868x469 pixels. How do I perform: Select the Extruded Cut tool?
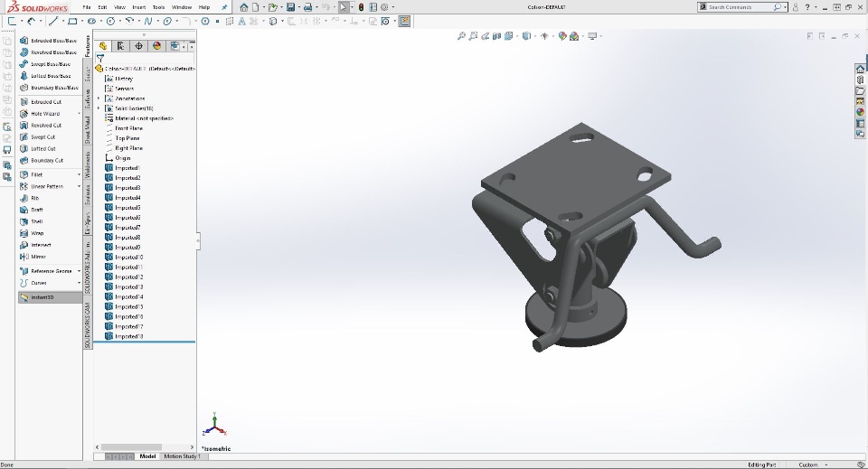[x=41, y=102]
